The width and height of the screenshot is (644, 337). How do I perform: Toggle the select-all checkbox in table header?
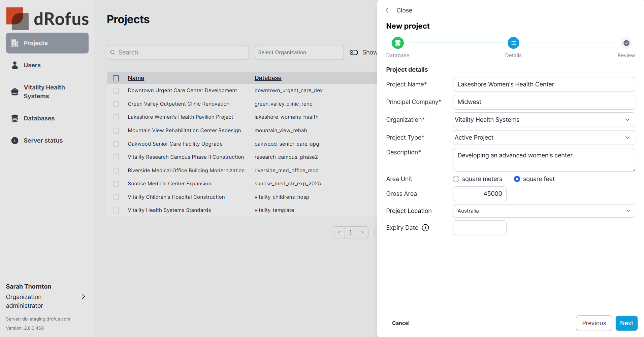(116, 78)
